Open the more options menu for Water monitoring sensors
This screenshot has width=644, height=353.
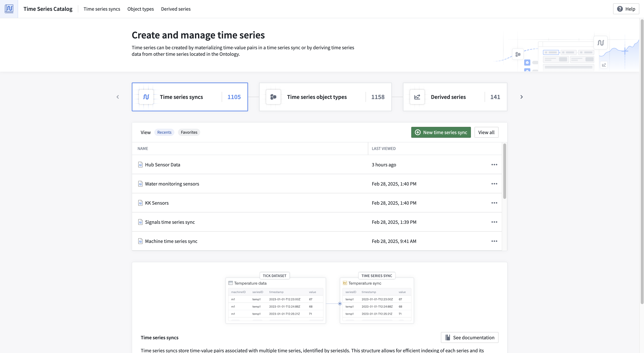(x=494, y=184)
